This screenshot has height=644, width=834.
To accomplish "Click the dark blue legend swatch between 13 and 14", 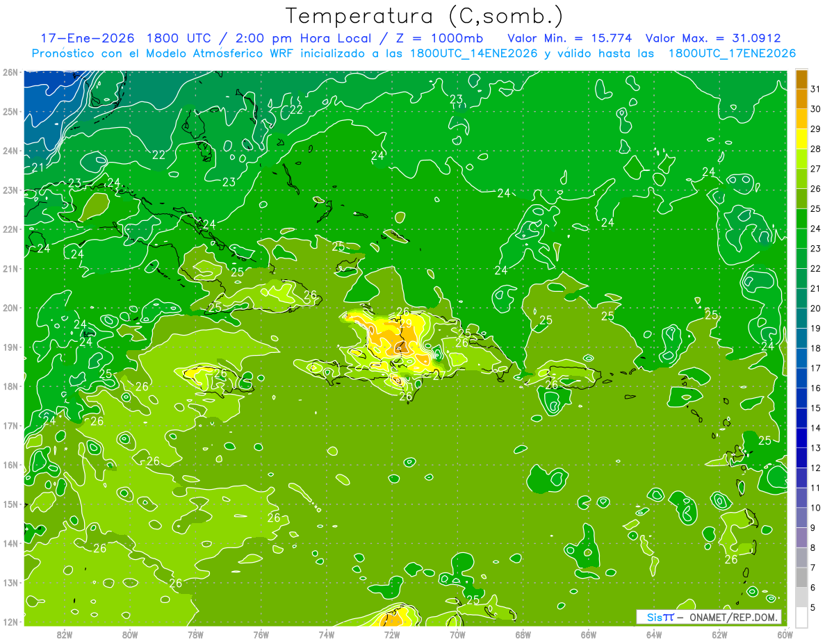I will 801,438.
